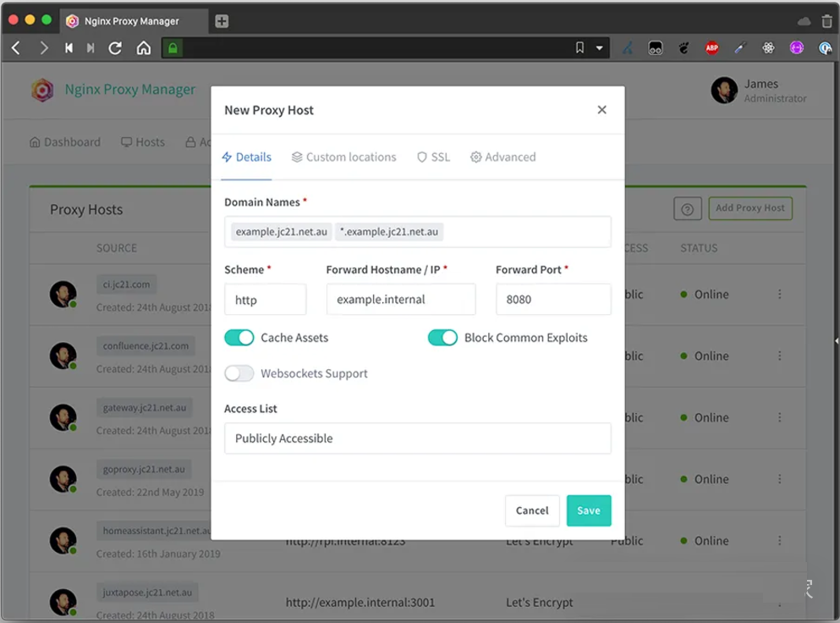Image resolution: width=840 pixels, height=623 pixels.
Task: Click the Nginx Proxy Manager logo
Action: coord(42,90)
